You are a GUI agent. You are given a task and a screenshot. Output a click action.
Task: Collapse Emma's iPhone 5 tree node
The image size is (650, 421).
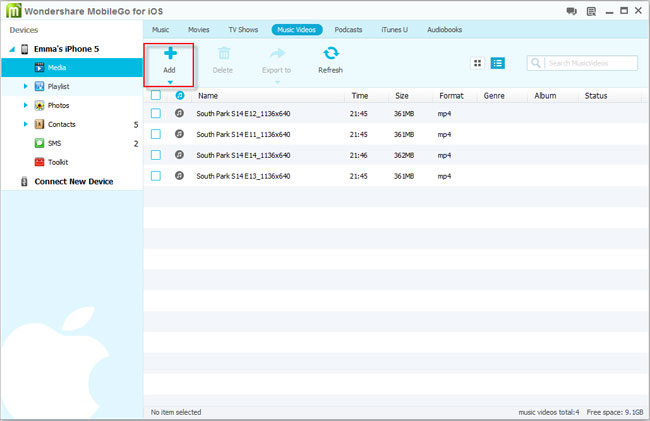(12, 49)
